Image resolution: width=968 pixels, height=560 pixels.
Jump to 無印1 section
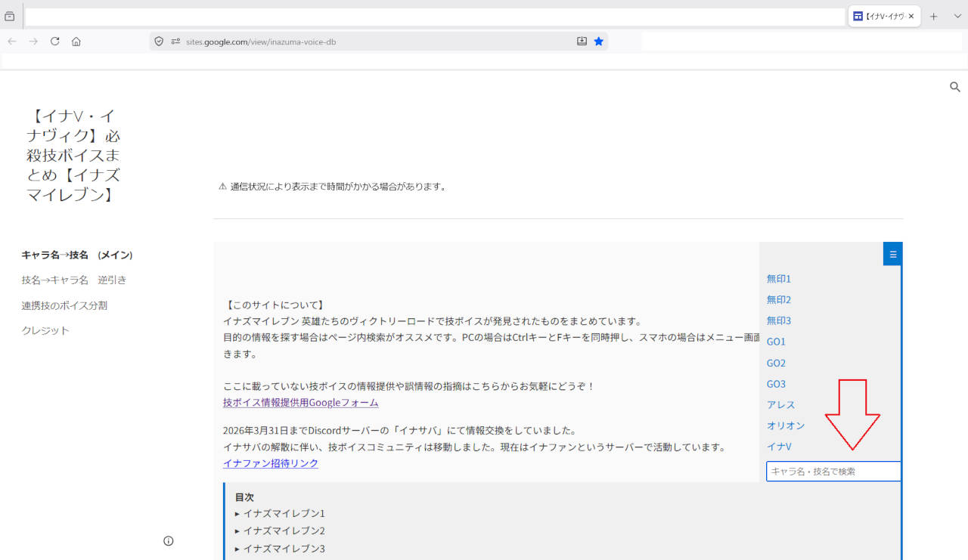coord(779,279)
